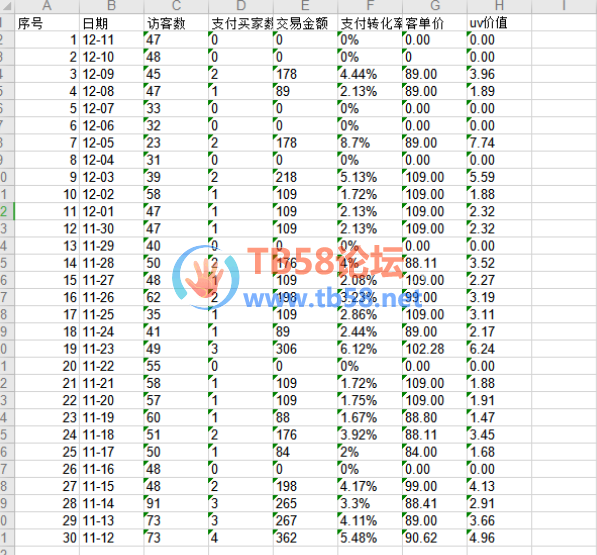Click the 日期 header cell
597x555 pixels.
tap(112, 23)
